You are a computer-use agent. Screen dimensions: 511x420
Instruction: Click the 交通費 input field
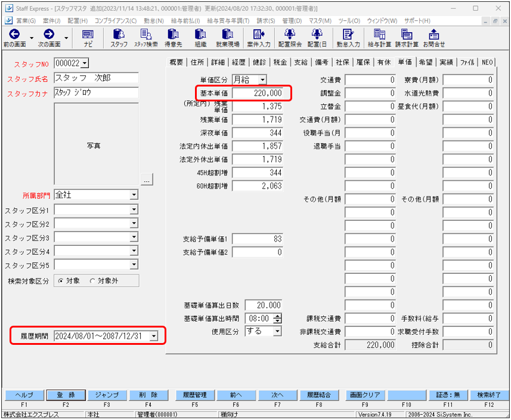point(370,80)
